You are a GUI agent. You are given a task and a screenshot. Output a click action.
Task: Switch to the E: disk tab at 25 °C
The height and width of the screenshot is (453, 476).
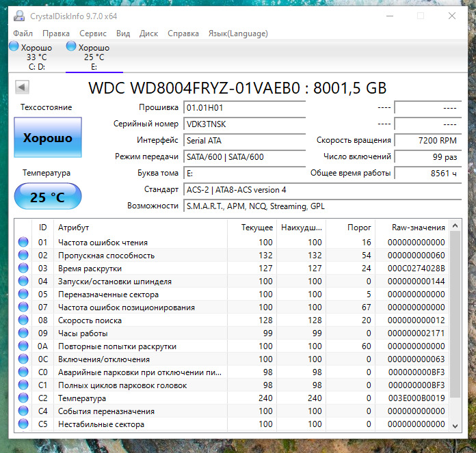pyautogui.click(x=94, y=57)
